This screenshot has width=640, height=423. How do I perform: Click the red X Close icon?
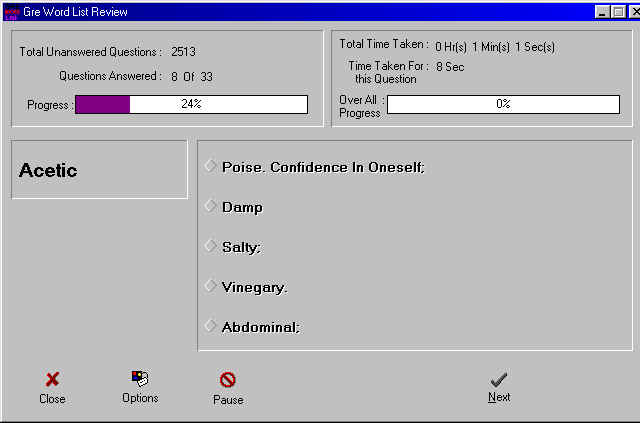click(x=52, y=379)
